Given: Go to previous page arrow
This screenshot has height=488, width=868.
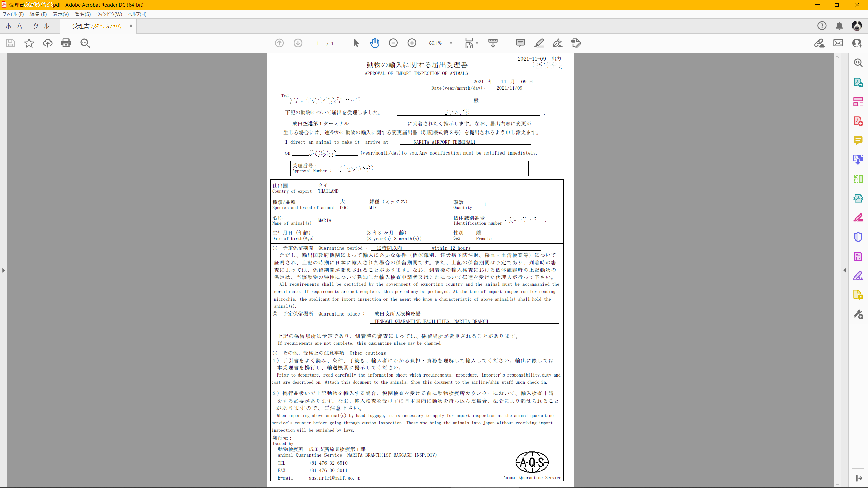Looking at the screenshot, I should point(279,43).
